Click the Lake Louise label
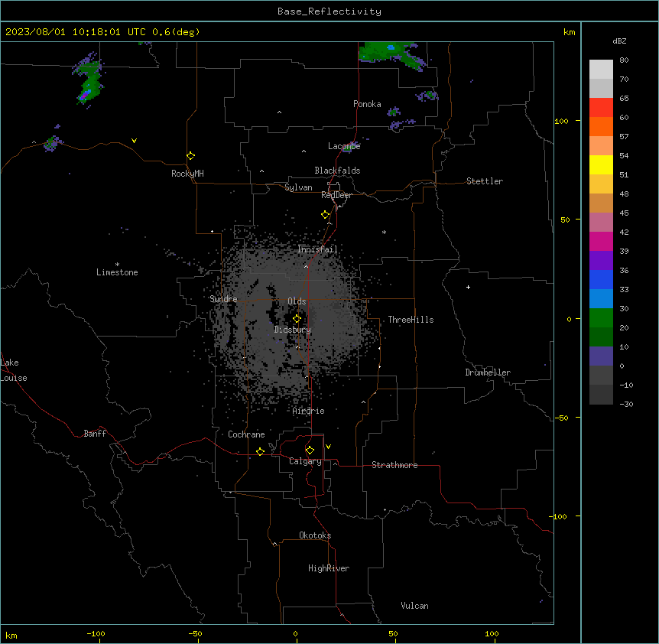659x644 pixels. 14,370
